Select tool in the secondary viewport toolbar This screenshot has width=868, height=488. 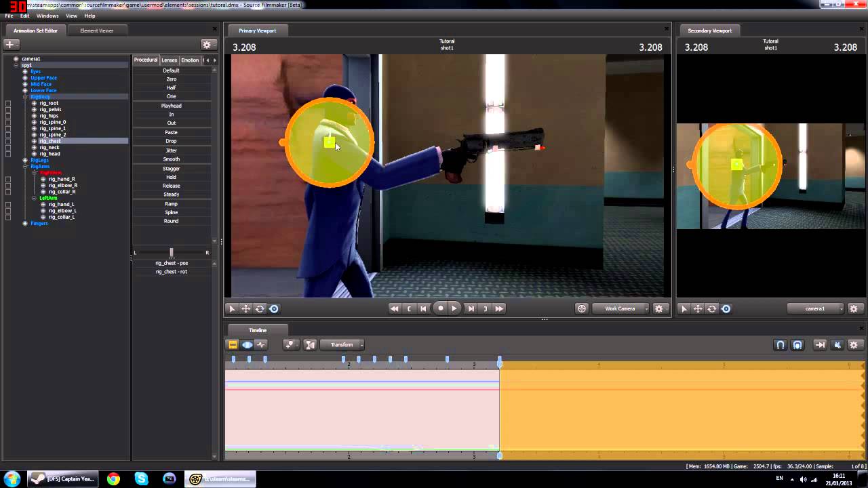tap(684, 308)
